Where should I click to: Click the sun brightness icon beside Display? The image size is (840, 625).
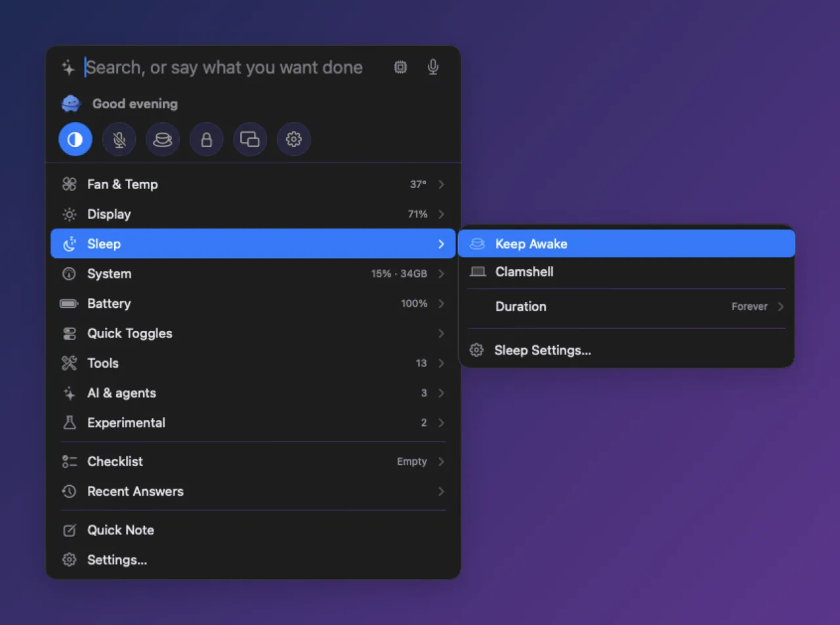tap(70, 214)
